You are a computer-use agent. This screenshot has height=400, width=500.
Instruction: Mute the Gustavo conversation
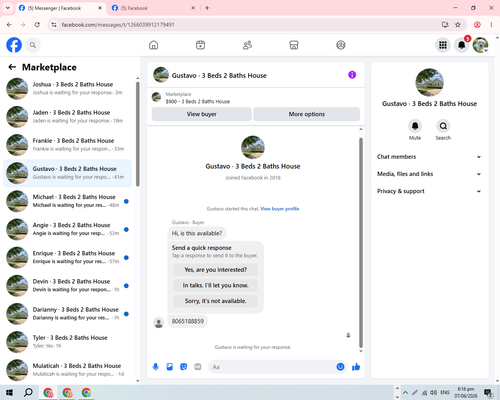[x=415, y=126]
